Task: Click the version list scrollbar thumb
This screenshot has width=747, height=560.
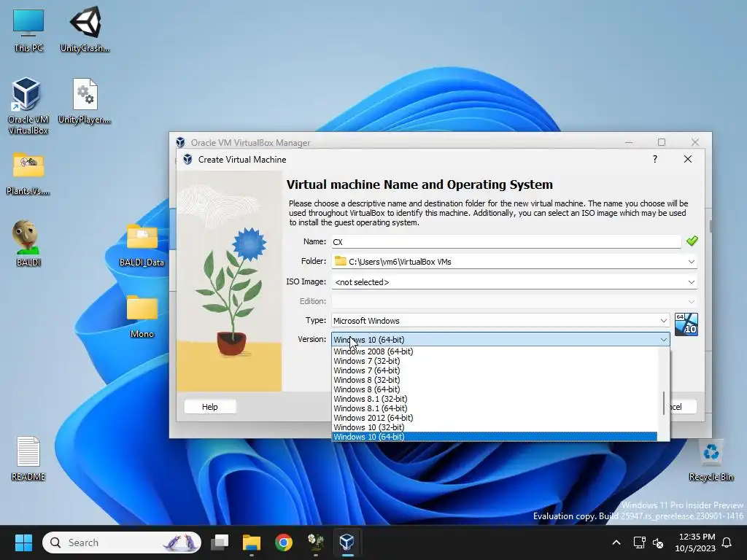Action: 663,402
